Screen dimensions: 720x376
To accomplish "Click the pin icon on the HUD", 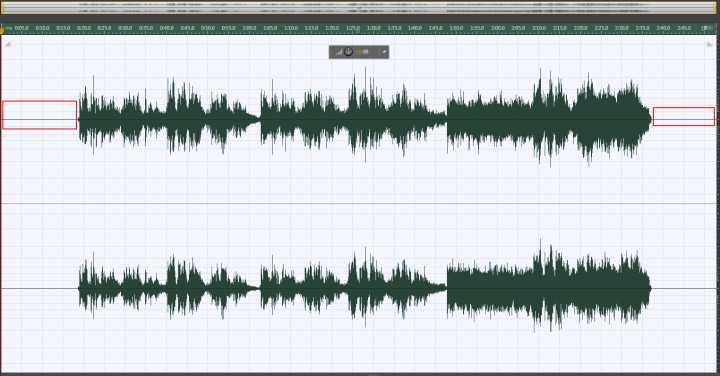I will tap(384, 52).
